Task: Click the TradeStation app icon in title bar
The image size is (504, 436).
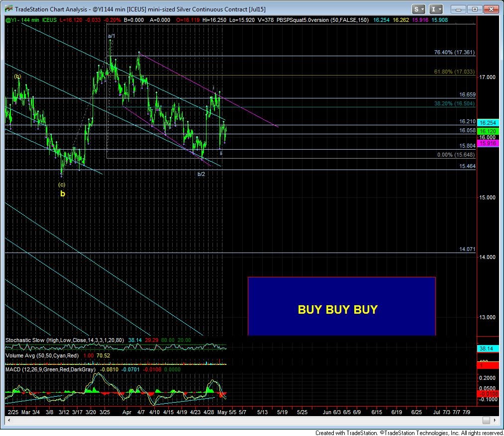Action: (x=8, y=9)
